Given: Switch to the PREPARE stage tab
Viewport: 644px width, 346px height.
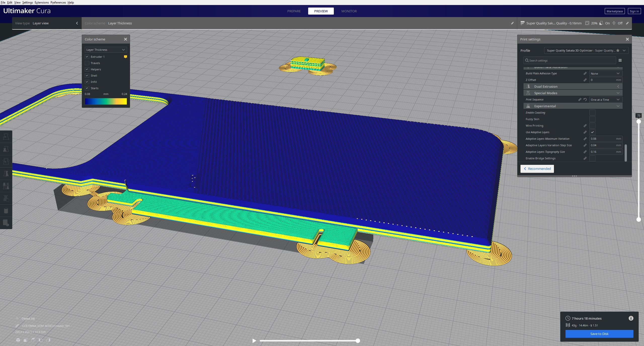Looking at the screenshot, I should (294, 11).
